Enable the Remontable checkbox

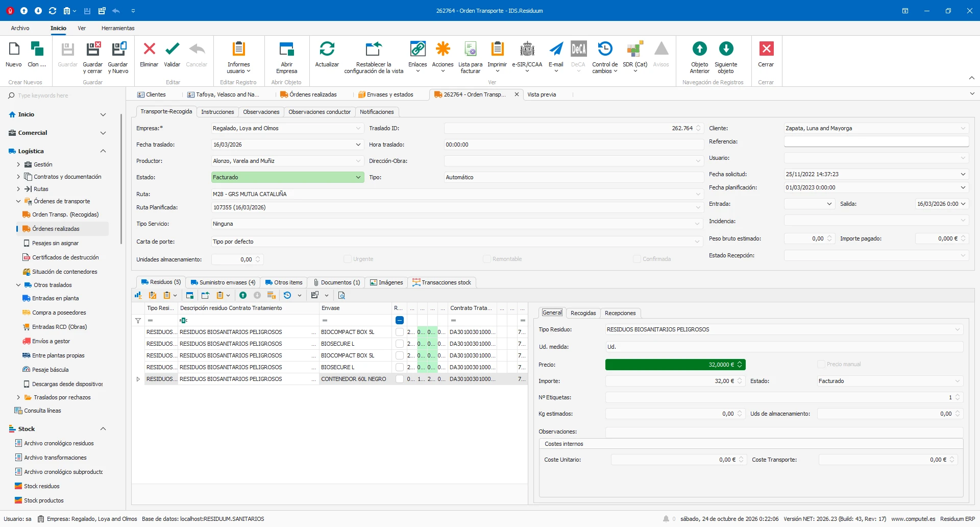click(487, 259)
